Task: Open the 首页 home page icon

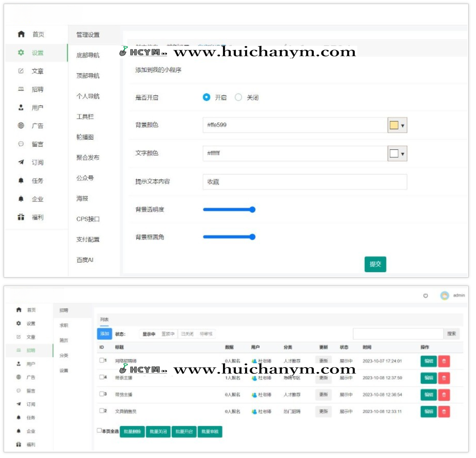Action: click(x=21, y=35)
